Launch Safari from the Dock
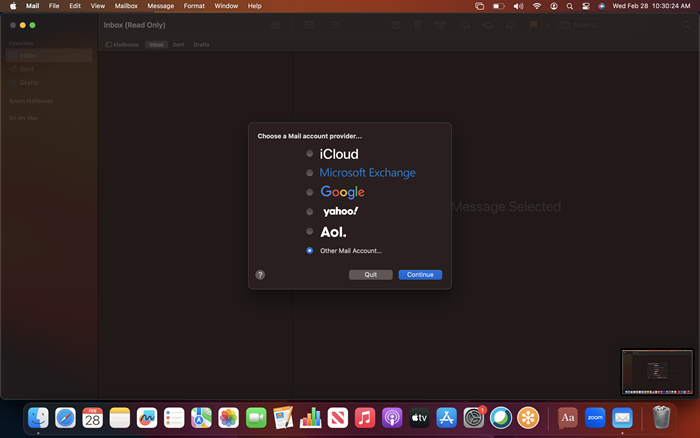The width and height of the screenshot is (700, 438). point(66,418)
